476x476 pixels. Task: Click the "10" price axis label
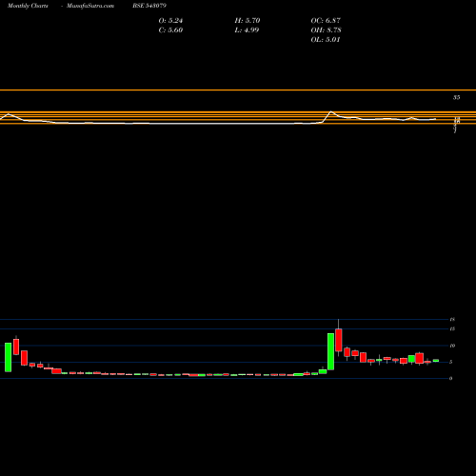pos(452,346)
